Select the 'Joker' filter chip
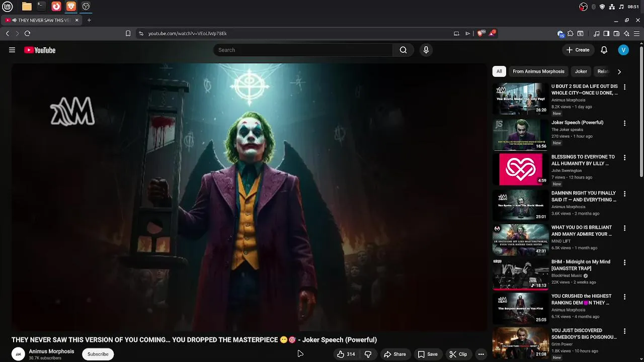 pyautogui.click(x=581, y=71)
